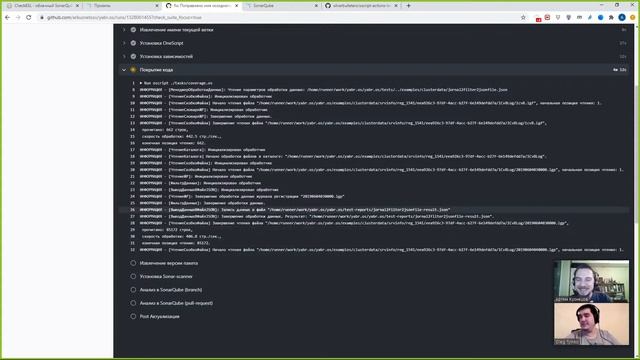
Task: Expand the Извлечение имени текущей ветки step
Action: click(124, 30)
